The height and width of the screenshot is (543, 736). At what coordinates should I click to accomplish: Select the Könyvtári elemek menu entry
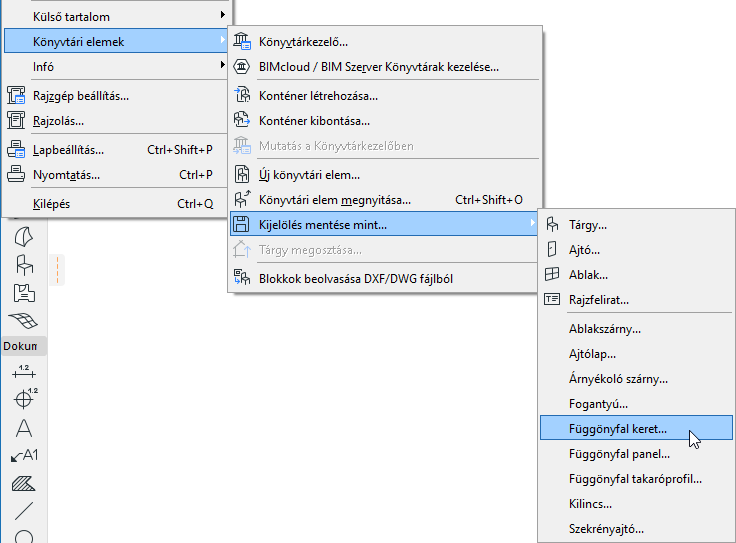(x=115, y=42)
